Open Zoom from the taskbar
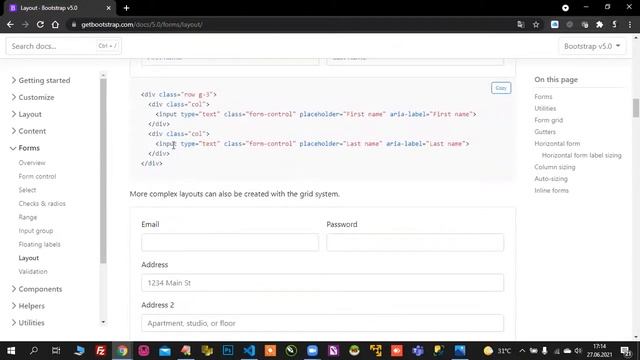The width and height of the screenshot is (640, 360). [312, 351]
